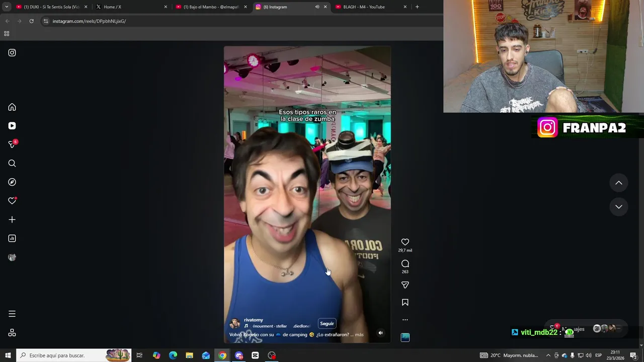This screenshot has height=362, width=644.
Task: Open Task View on taskbar
Action: pos(139,355)
